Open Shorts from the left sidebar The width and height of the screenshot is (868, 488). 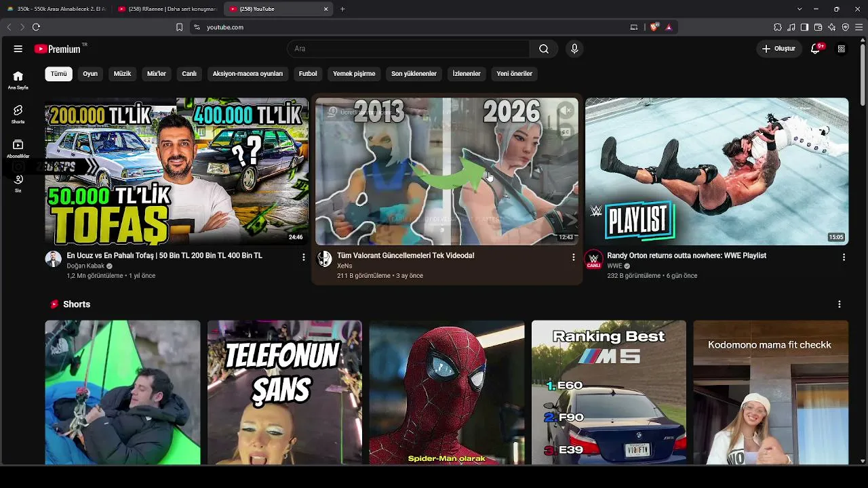point(18,114)
